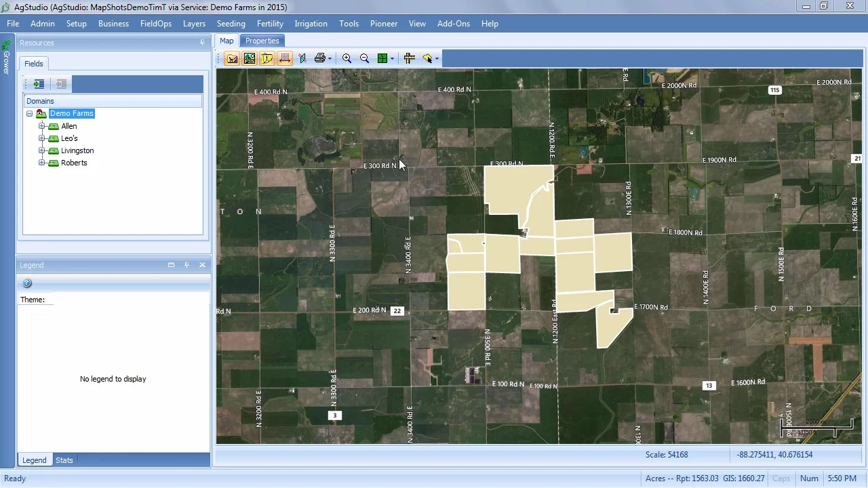Switch to the Stats tab

pyautogui.click(x=64, y=460)
